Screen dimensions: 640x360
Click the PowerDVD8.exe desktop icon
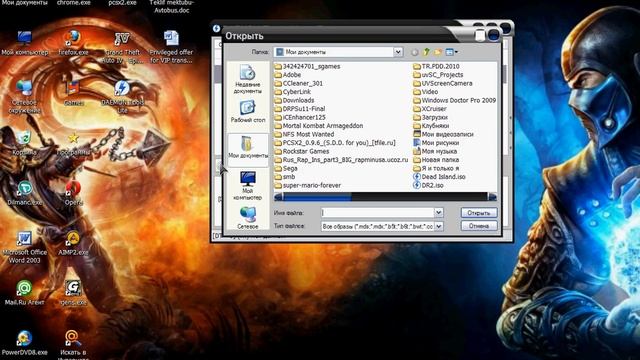(24, 343)
